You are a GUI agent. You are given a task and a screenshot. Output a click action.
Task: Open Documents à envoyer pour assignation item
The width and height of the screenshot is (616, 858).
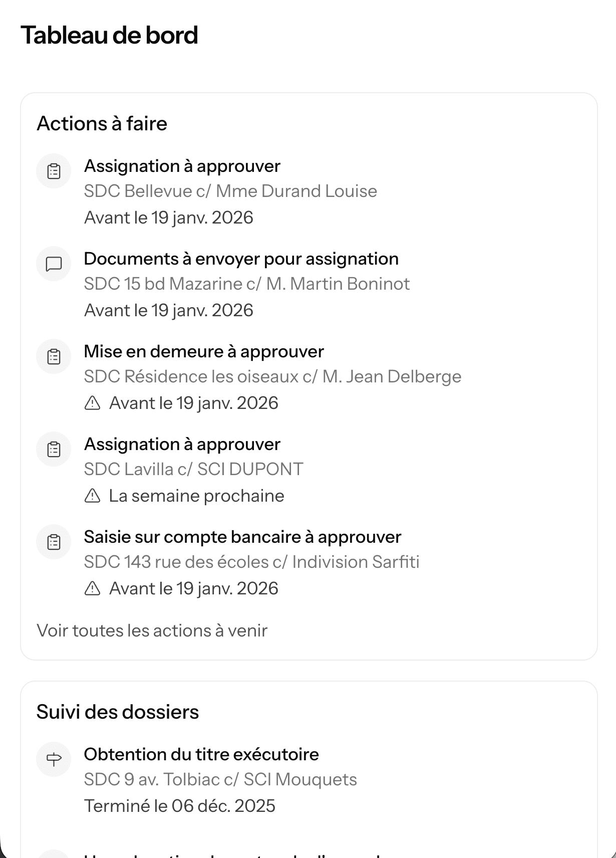click(241, 259)
